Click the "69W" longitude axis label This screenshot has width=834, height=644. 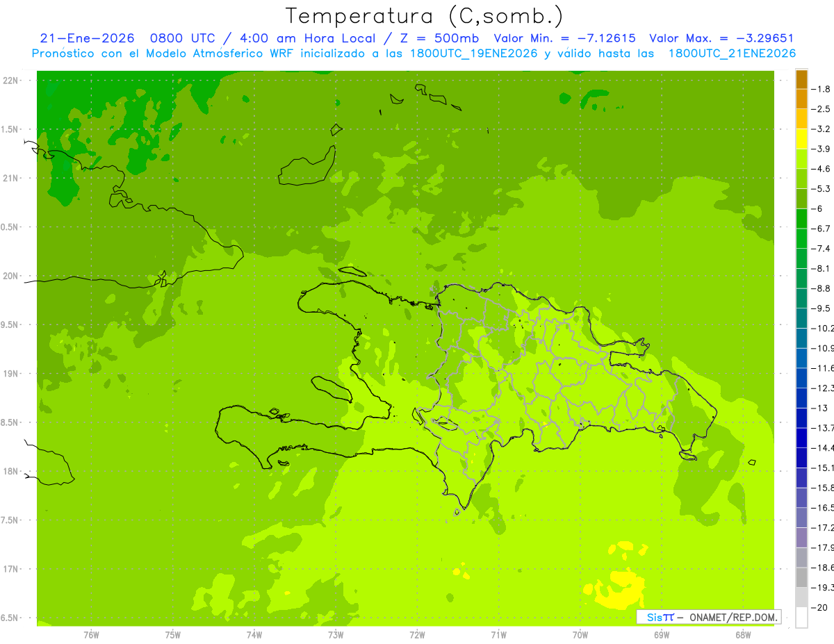[x=662, y=634]
